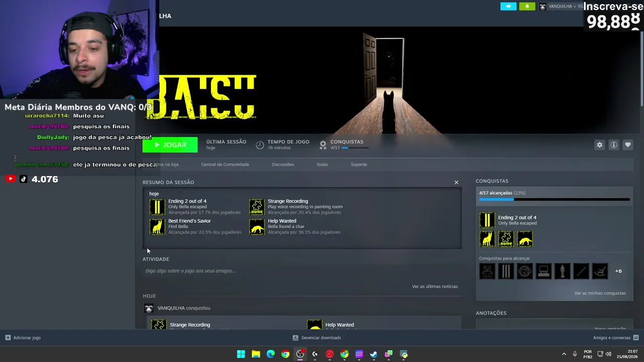644x362 pixels.
Task: Add game to favorites heart icon
Action: (x=628, y=145)
